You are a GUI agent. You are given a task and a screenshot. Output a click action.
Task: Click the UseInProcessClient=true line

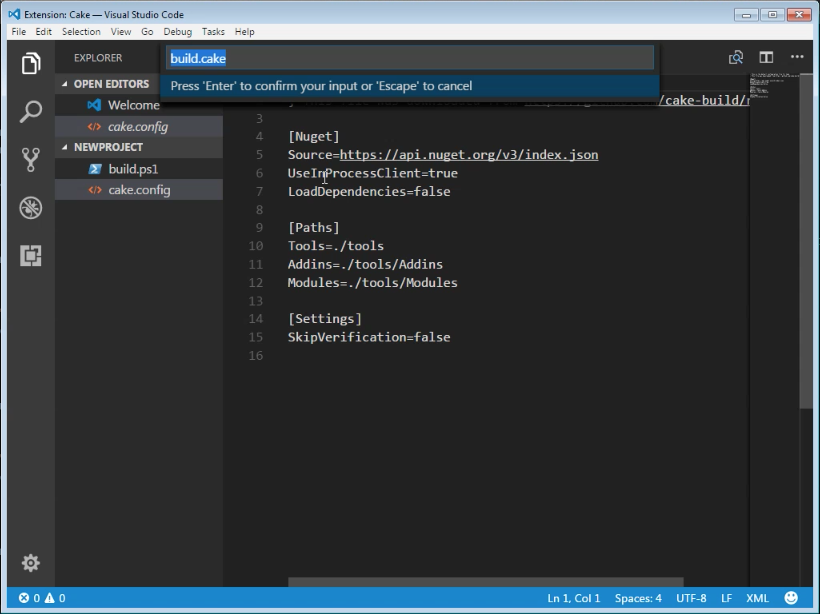click(x=372, y=173)
